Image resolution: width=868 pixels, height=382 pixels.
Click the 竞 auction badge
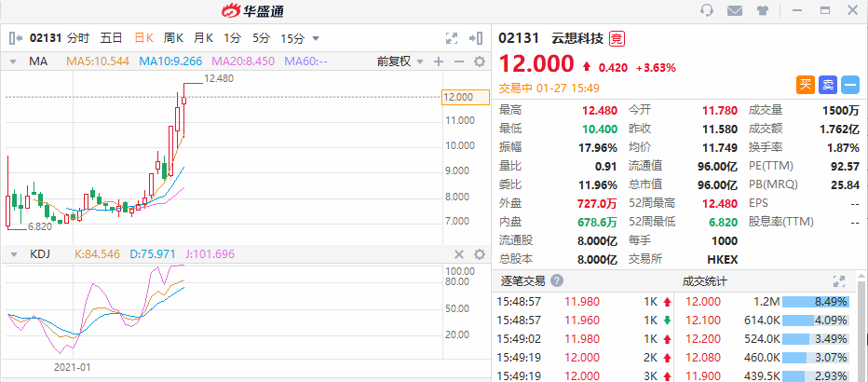[617, 38]
